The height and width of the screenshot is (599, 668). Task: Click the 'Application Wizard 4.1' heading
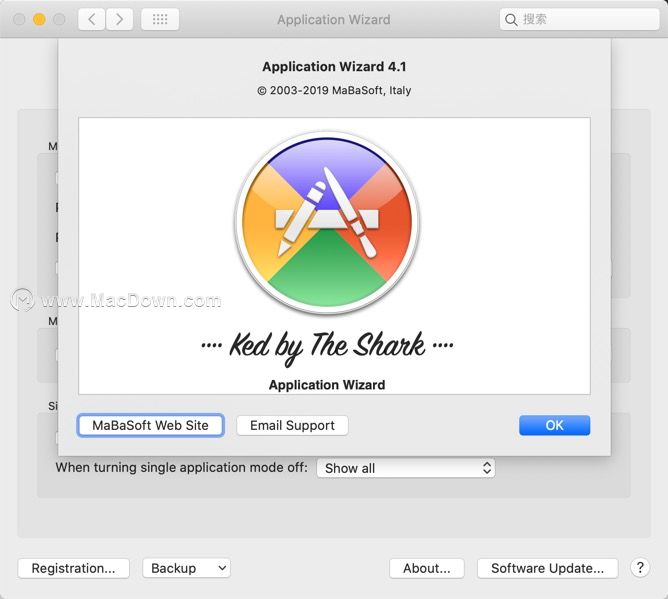(334, 66)
